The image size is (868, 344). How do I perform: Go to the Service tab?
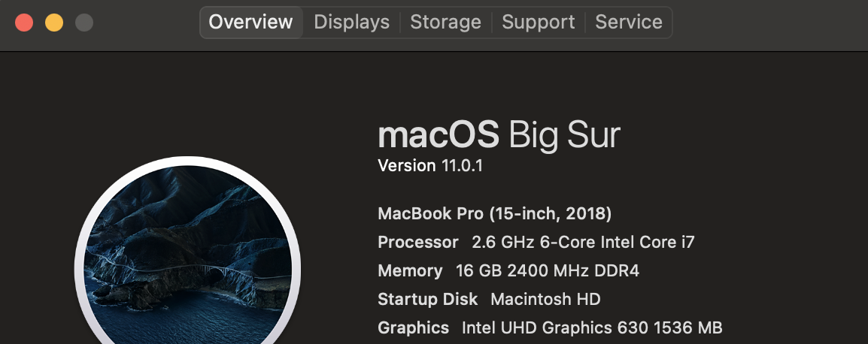pyautogui.click(x=629, y=23)
